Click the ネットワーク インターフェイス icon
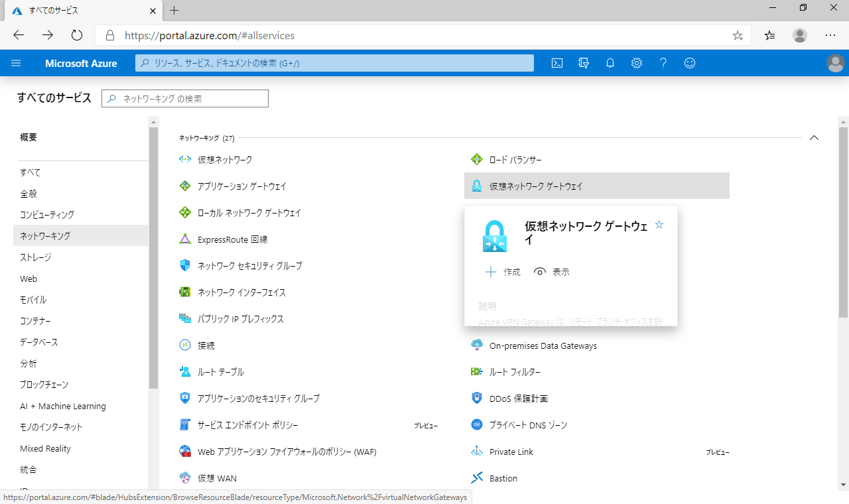The height and width of the screenshot is (504, 849). click(x=185, y=292)
